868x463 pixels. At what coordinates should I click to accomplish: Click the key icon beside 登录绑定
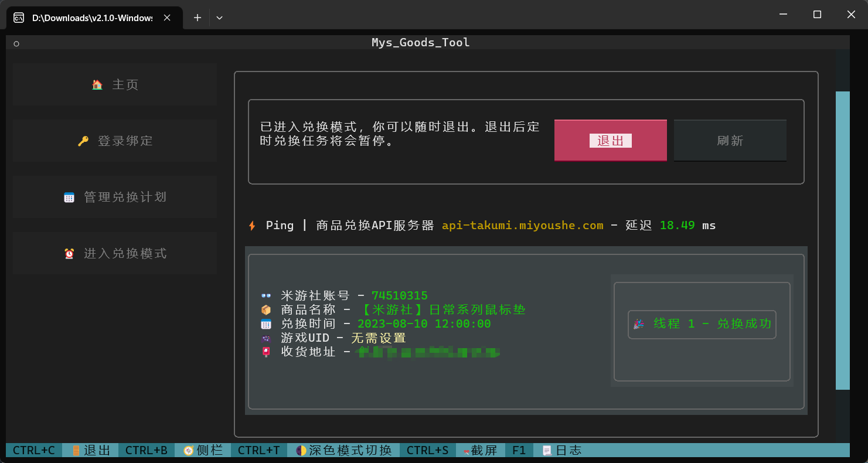point(83,140)
